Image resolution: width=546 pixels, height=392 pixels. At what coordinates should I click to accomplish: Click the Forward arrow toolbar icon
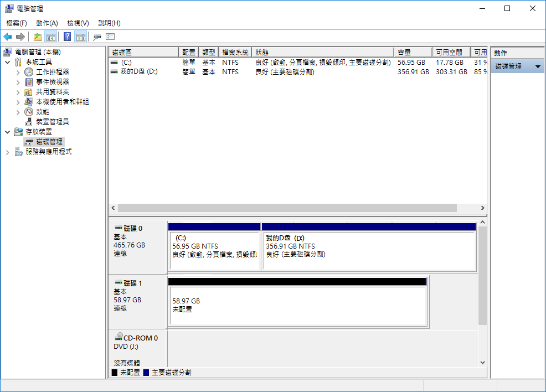[20, 37]
